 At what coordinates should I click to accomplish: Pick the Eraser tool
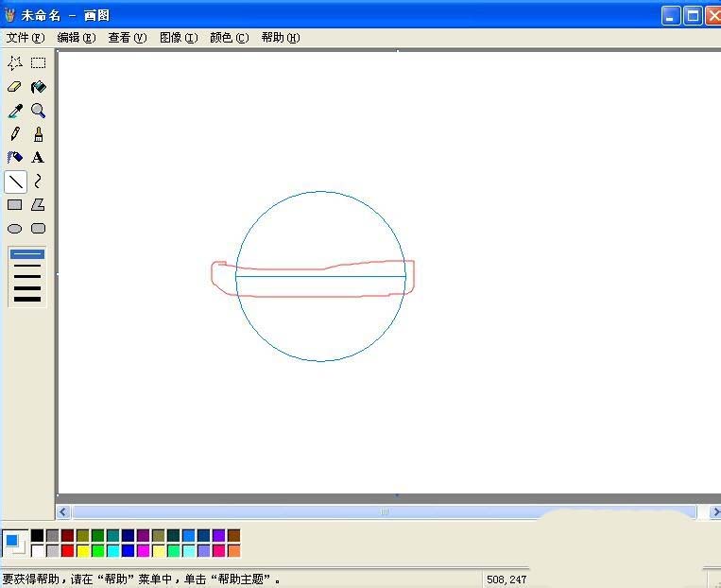point(15,86)
